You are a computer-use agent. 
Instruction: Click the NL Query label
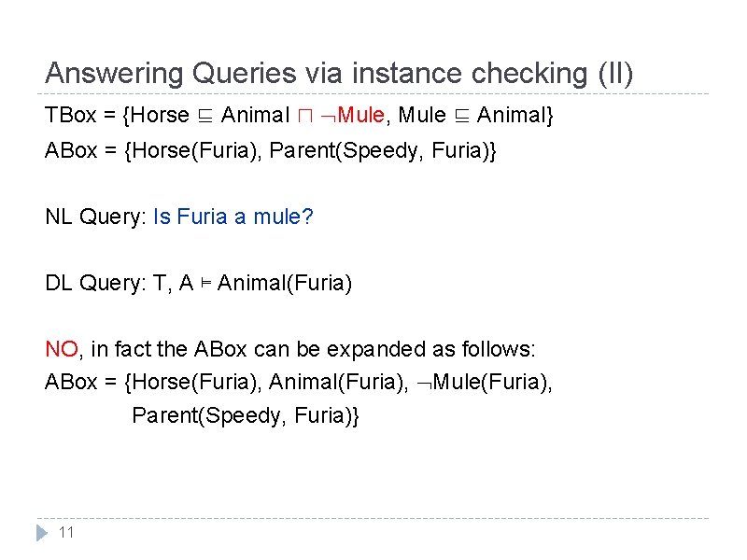pos(96,217)
